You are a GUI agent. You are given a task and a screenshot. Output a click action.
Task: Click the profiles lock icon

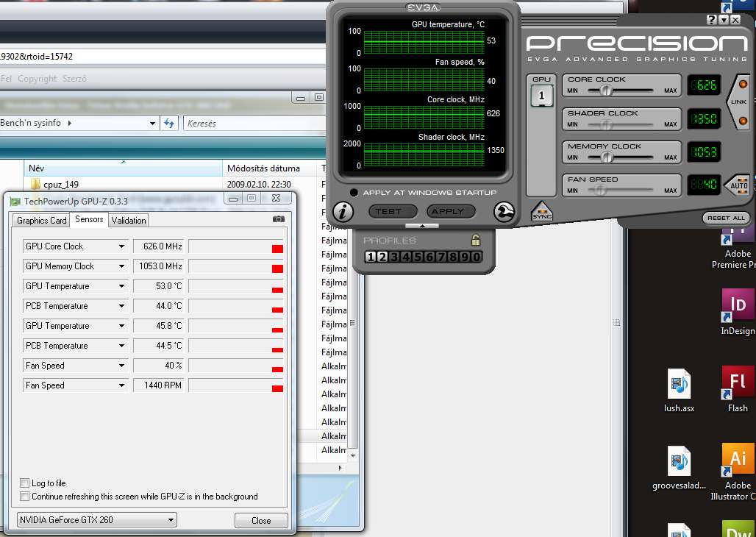point(475,240)
